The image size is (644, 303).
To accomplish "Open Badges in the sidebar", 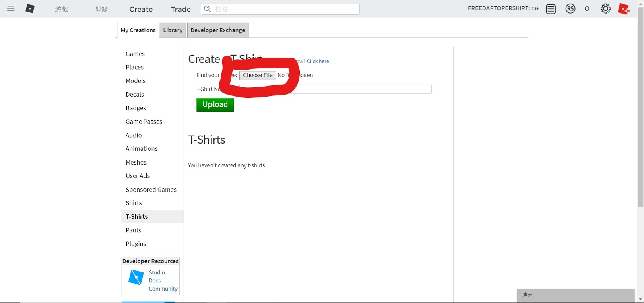I will click(x=136, y=108).
